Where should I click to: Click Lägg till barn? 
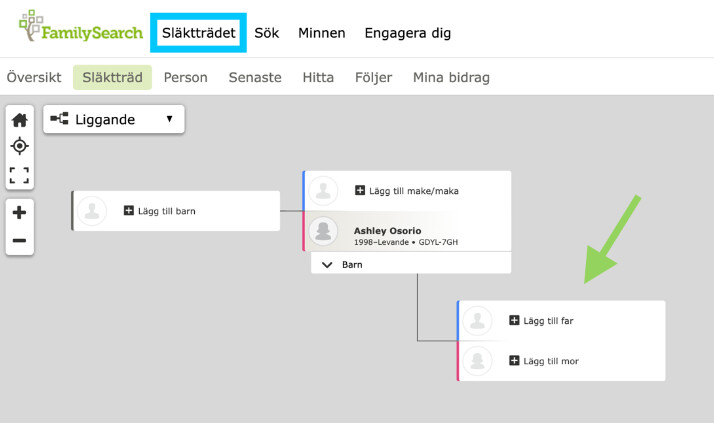coord(167,211)
